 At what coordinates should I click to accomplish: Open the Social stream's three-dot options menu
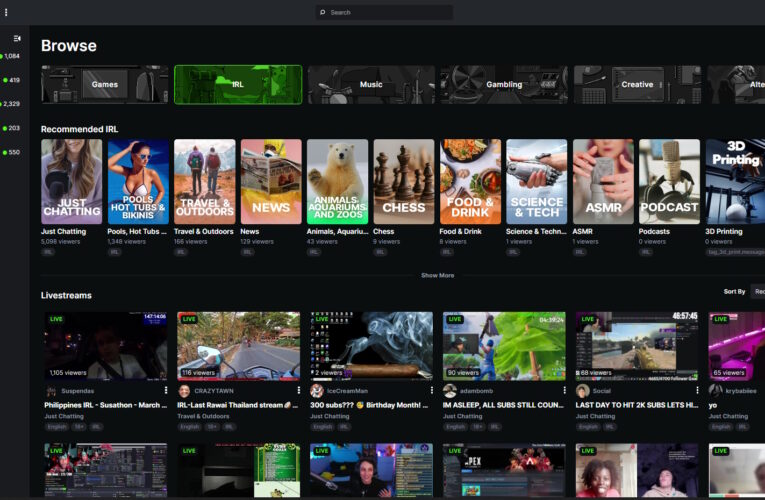click(x=698, y=390)
